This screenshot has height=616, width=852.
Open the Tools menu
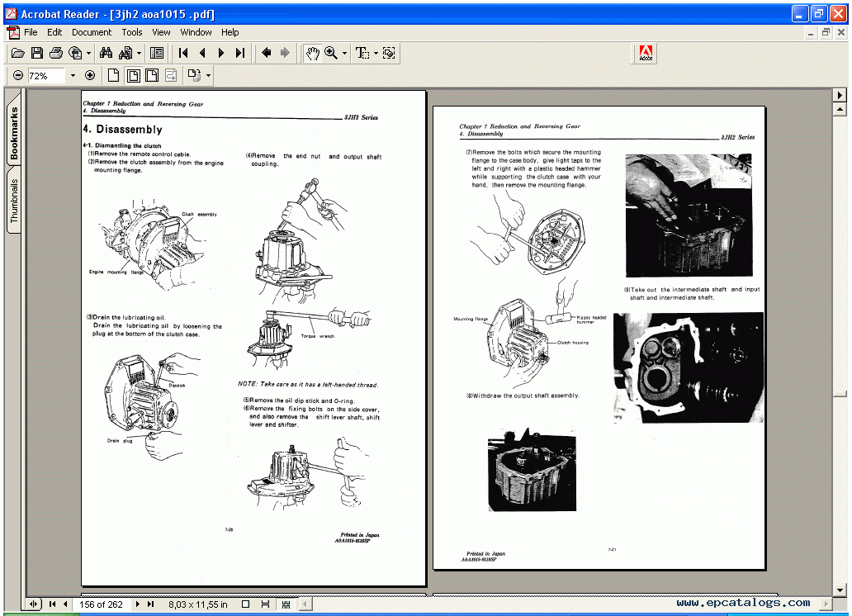(x=131, y=33)
